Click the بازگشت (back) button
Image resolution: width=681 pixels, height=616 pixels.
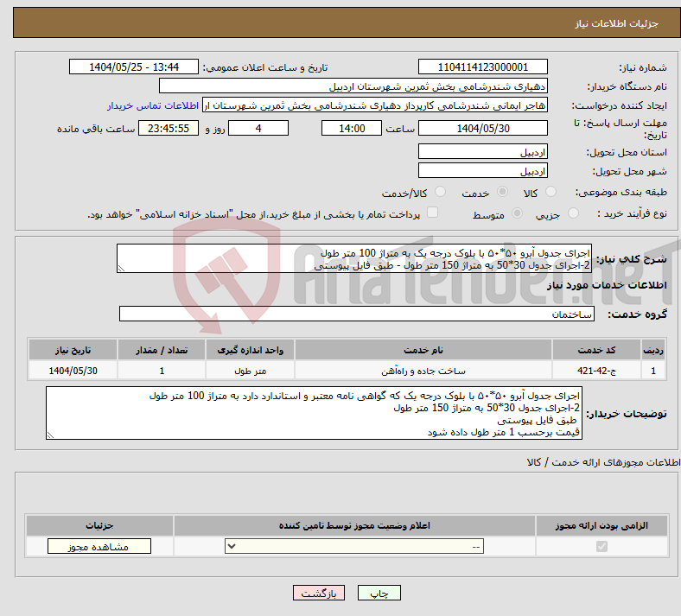(x=318, y=593)
